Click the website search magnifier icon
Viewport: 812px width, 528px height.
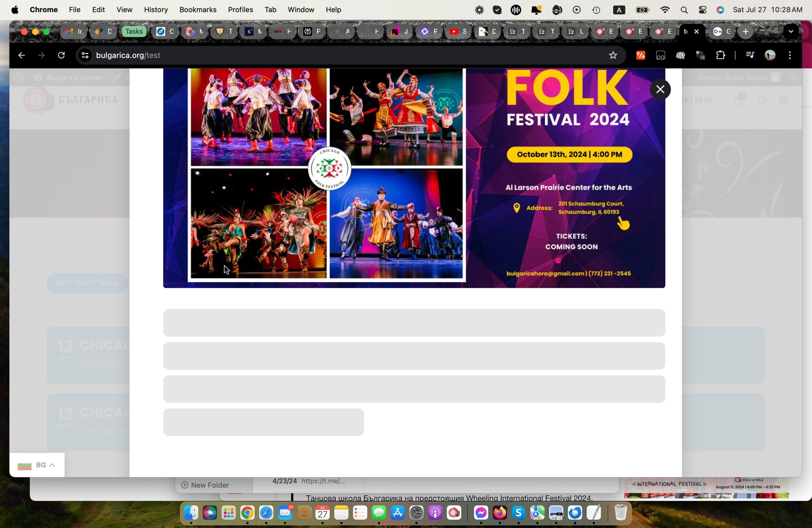tap(761, 100)
